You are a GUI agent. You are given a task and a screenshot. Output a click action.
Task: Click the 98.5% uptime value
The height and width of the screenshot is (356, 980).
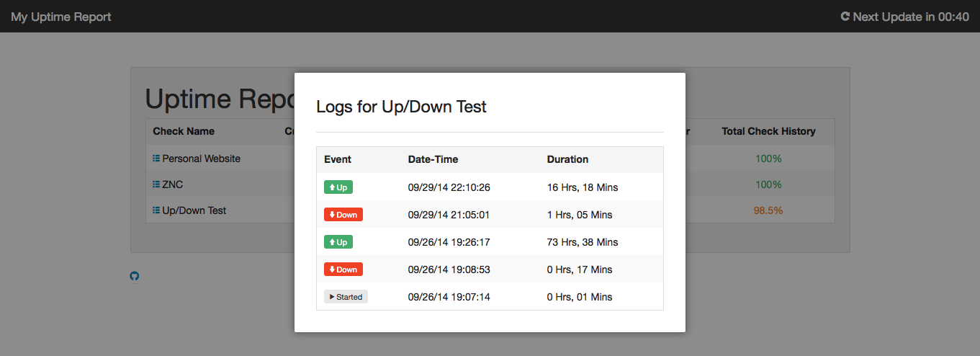coord(768,210)
